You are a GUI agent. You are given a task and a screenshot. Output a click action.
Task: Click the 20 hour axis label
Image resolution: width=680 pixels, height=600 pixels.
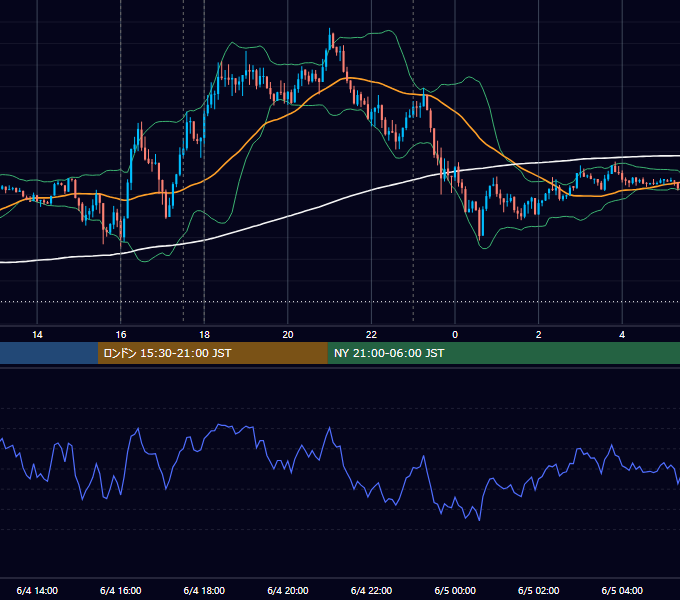[x=288, y=335]
